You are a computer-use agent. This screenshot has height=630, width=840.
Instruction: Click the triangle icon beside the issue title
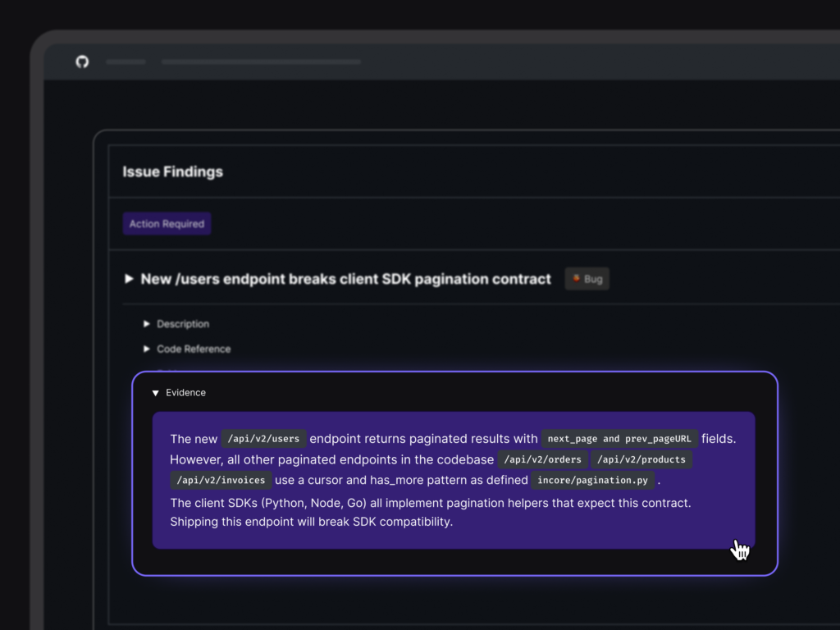(129, 279)
